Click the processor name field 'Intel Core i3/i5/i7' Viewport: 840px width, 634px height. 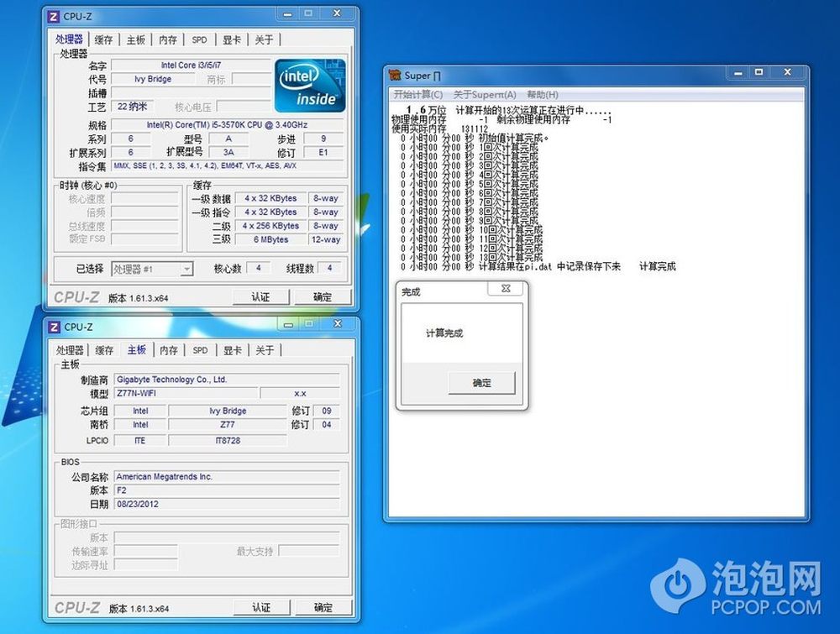pyautogui.click(x=191, y=65)
